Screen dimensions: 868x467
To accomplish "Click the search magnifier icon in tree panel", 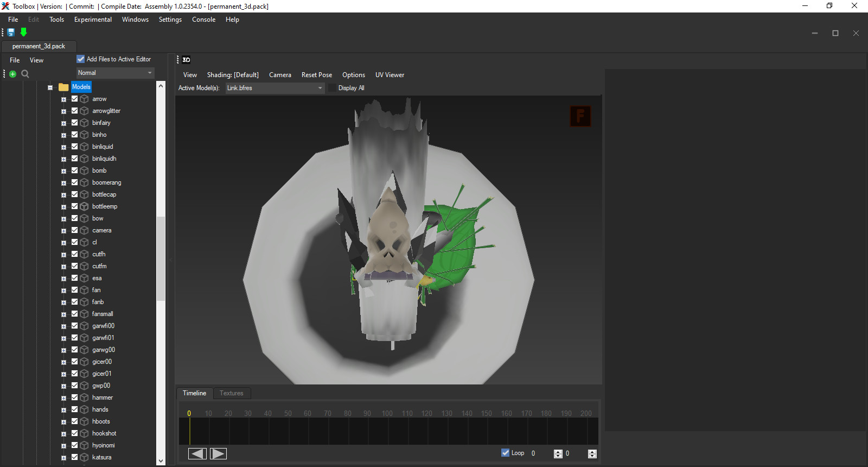I will [25, 74].
